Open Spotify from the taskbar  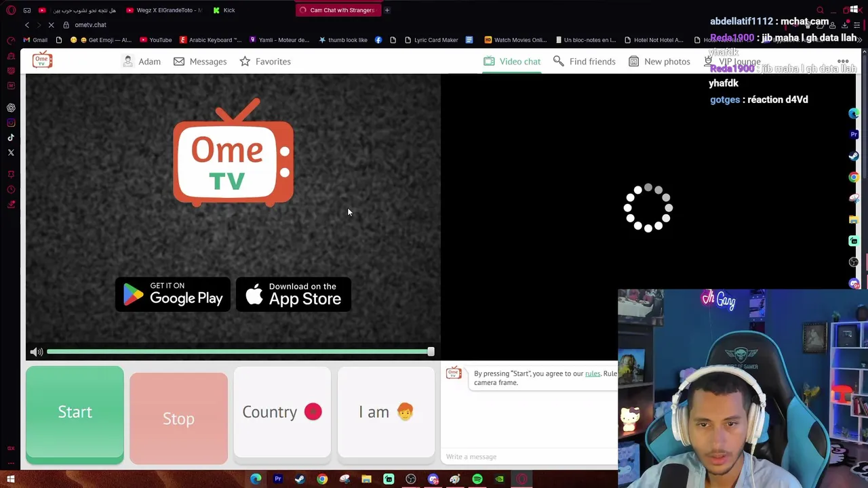click(477, 479)
